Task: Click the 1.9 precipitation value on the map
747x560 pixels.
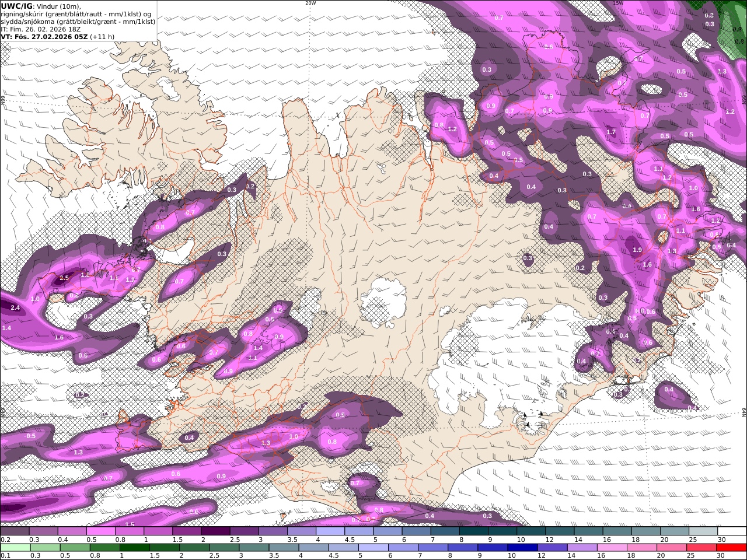Action: pos(637,250)
